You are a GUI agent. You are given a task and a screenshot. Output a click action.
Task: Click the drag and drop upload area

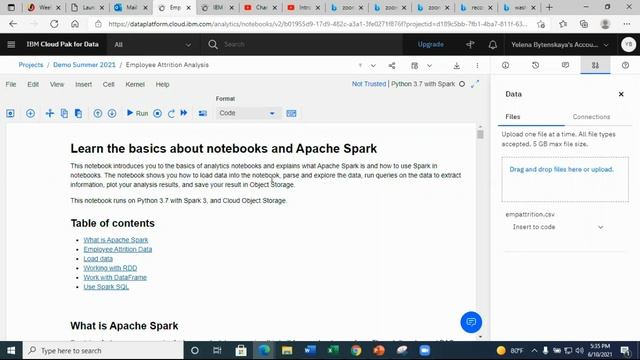[x=565, y=179]
